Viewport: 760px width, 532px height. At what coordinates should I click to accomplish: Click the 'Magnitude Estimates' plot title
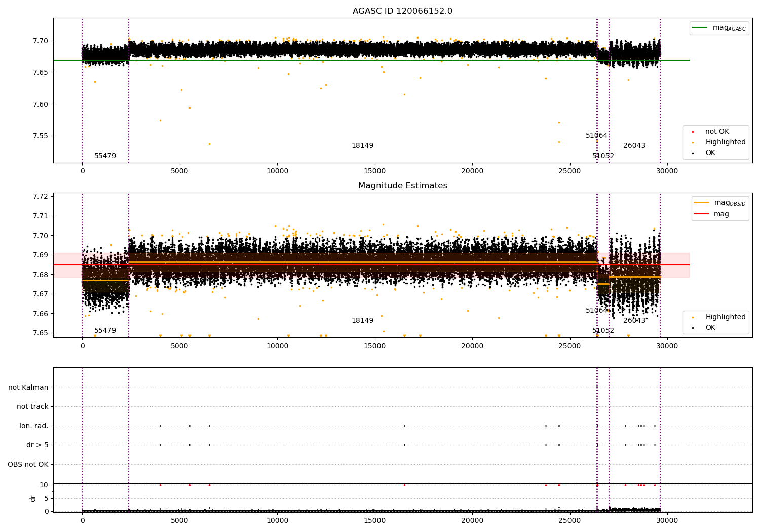click(x=402, y=186)
